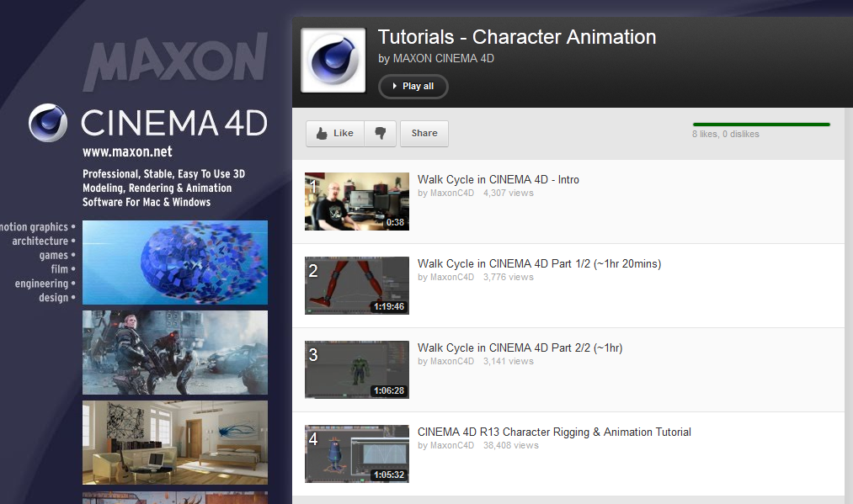Click the CINEMA 4D playlist logo thumbnail

tap(333, 61)
